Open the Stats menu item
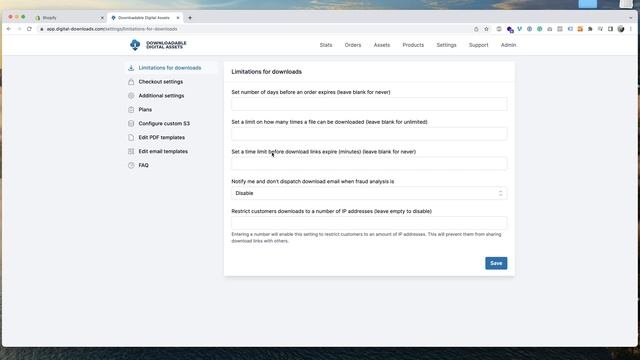640x360 pixels. [x=326, y=45]
